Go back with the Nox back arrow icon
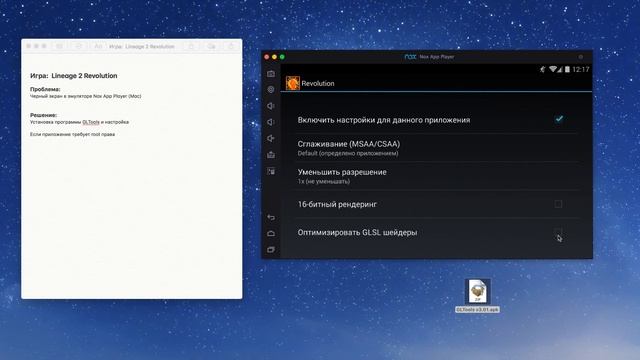Viewport: 640px width, 360px height. click(271, 217)
